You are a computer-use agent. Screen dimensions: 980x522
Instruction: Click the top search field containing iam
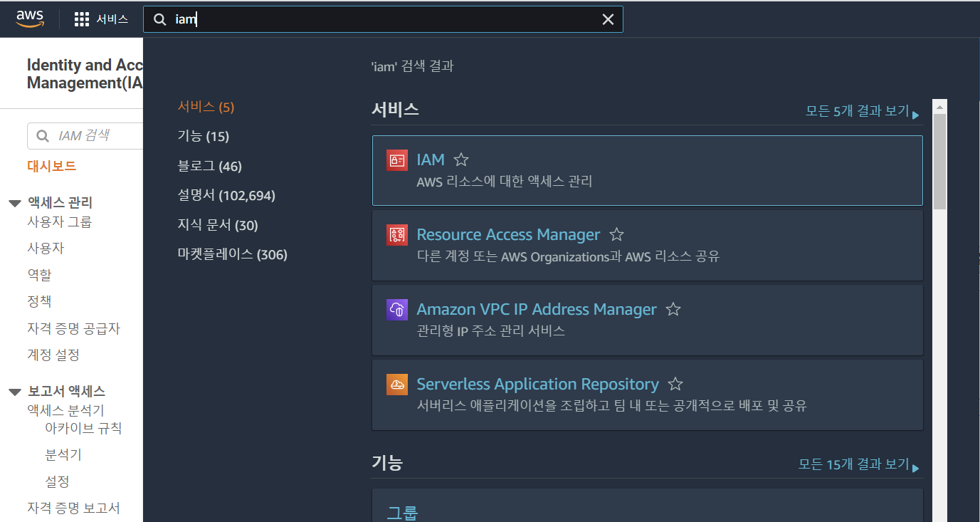tap(383, 19)
